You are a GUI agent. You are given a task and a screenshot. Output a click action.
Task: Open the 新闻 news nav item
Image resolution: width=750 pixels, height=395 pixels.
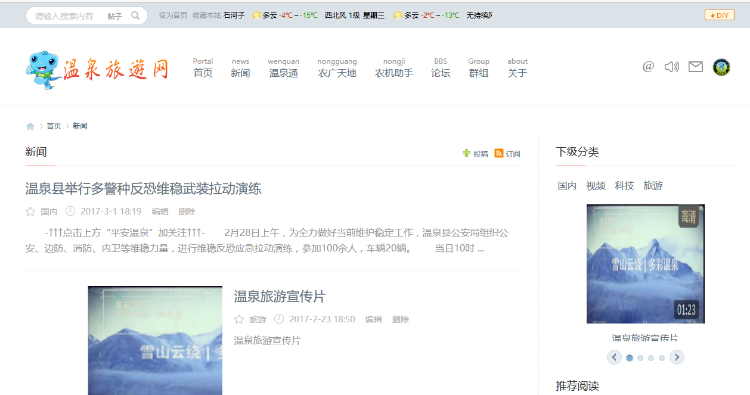(x=240, y=67)
